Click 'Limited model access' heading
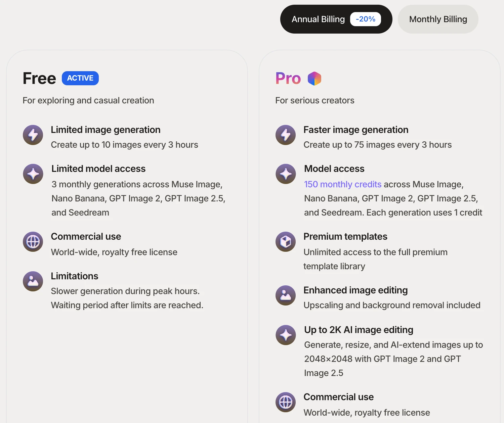Viewport: 504px width, 423px height. [x=98, y=169]
